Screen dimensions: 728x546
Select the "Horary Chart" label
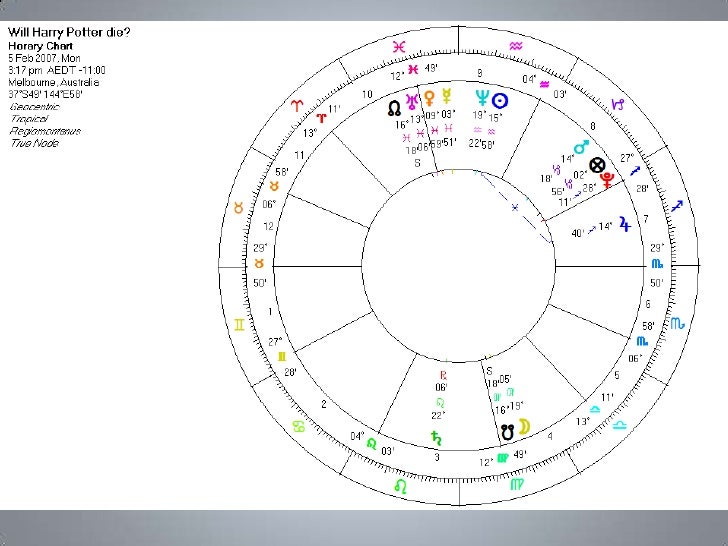[x=40, y=46]
